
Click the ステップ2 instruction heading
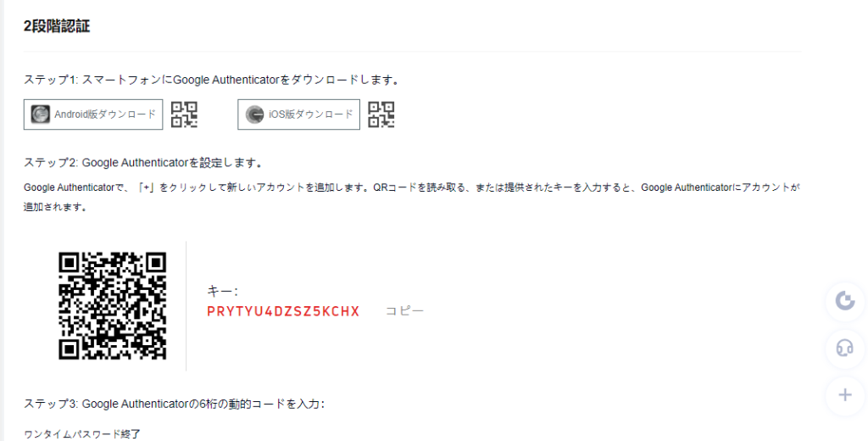tap(142, 163)
